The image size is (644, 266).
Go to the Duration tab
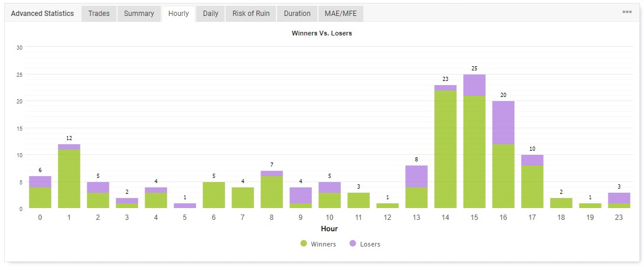[297, 14]
